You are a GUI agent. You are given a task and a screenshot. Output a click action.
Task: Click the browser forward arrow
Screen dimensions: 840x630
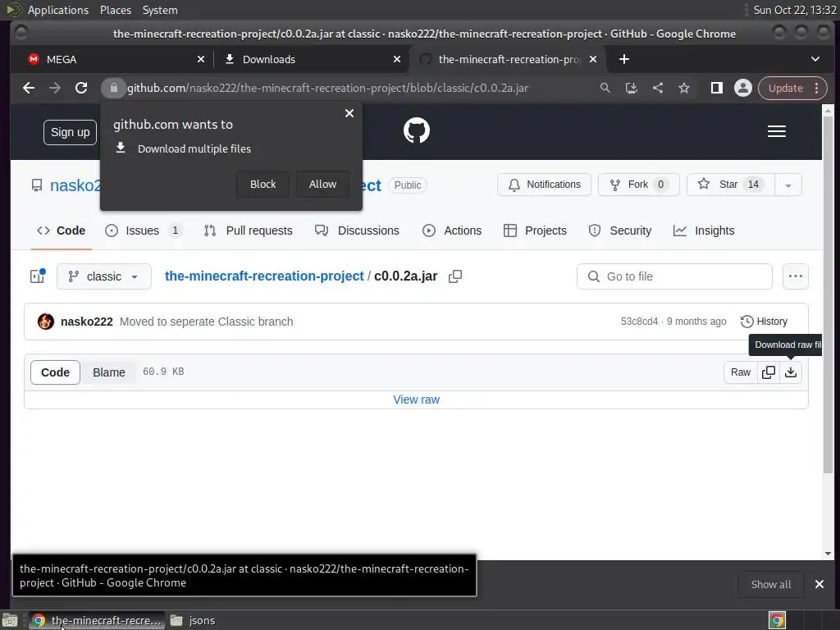pyautogui.click(x=55, y=89)
